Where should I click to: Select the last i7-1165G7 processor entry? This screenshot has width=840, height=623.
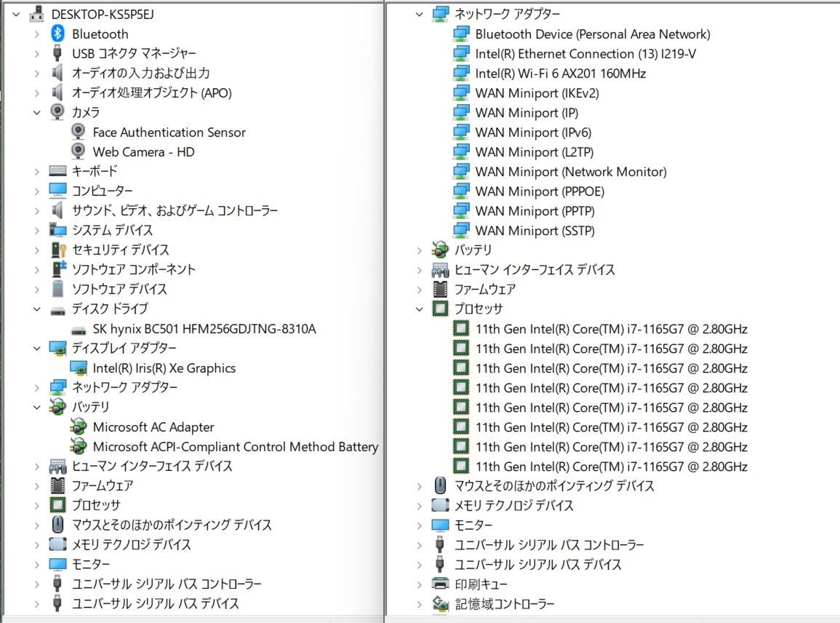coord(611,467)
